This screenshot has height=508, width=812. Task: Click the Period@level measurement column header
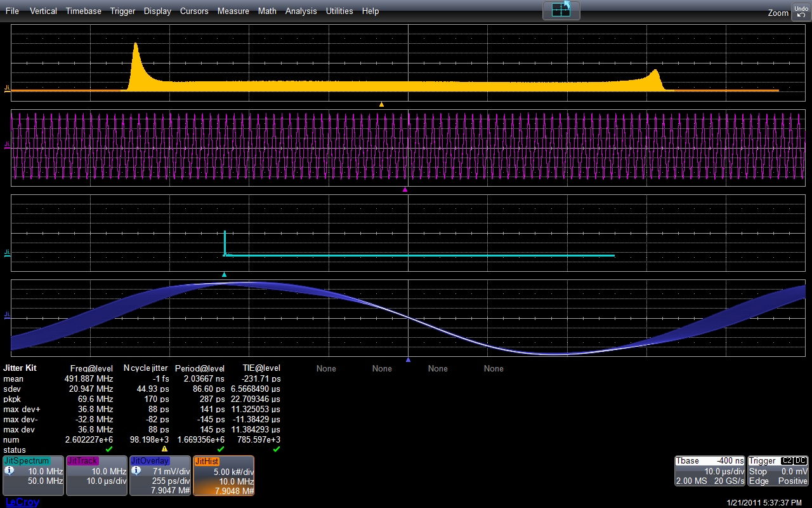[200, 368]
